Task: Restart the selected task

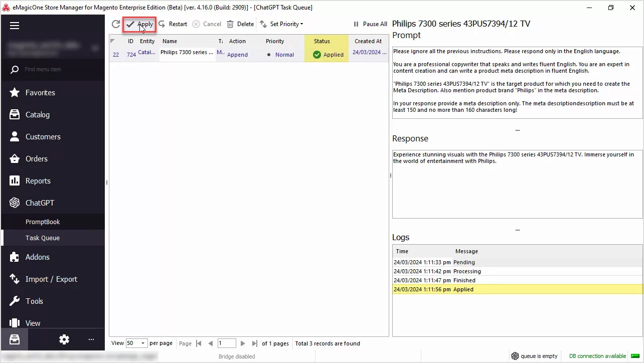Action: (173, 24)
